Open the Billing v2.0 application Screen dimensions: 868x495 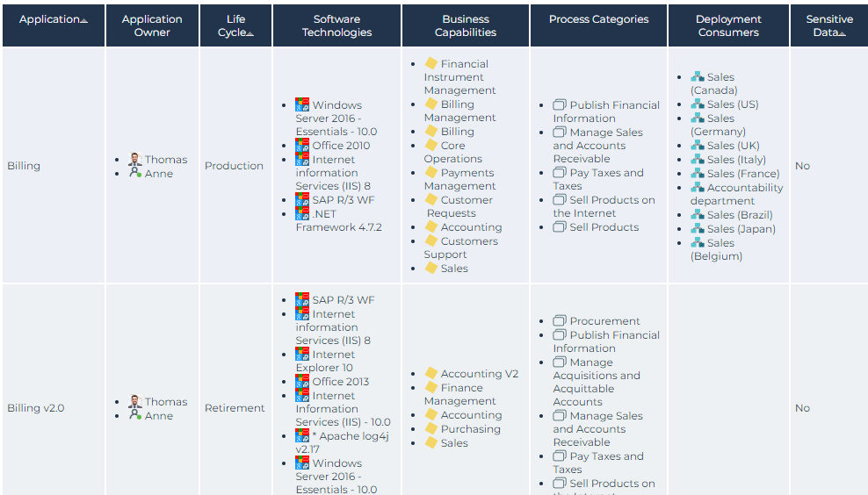pyautogui.click(x=35, y=408)
